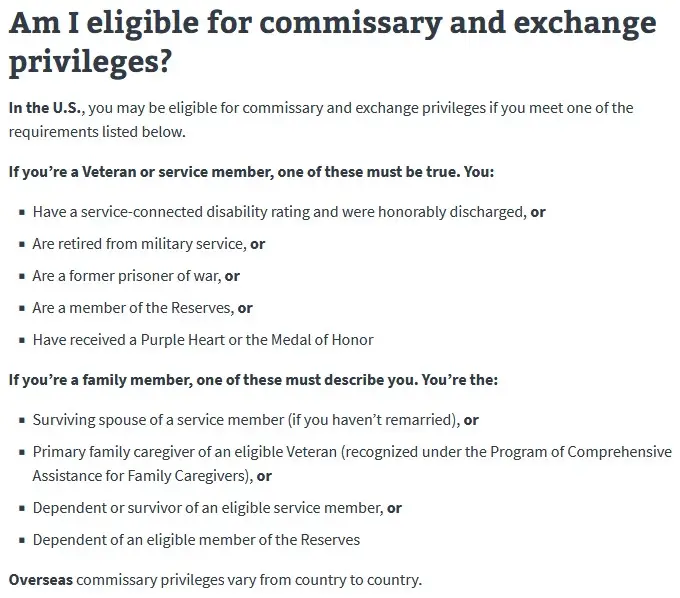Image resolution: width=680 pixels, height=598 pixels.
Task: Click the square bullet before the disability rating item
Action: click(x=21, y=213)
